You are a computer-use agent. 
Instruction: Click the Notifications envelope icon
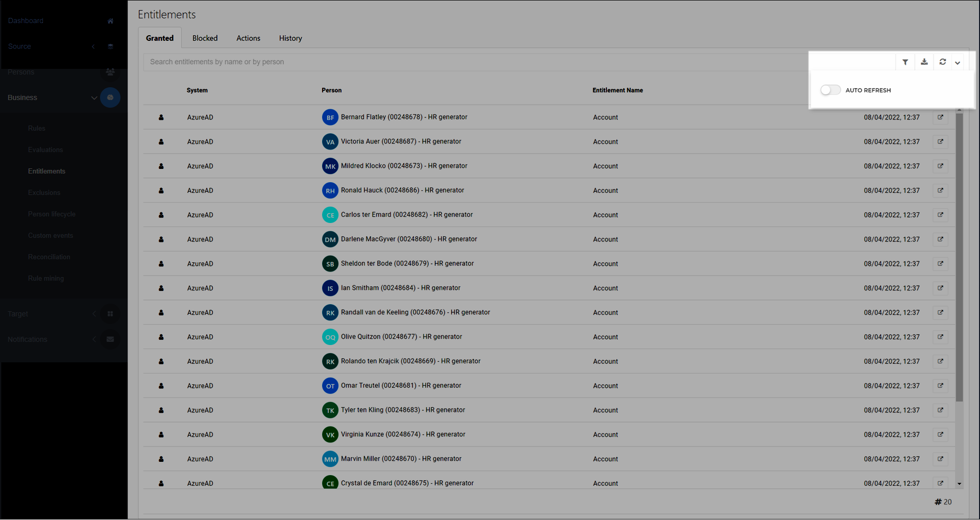[110, 339]
